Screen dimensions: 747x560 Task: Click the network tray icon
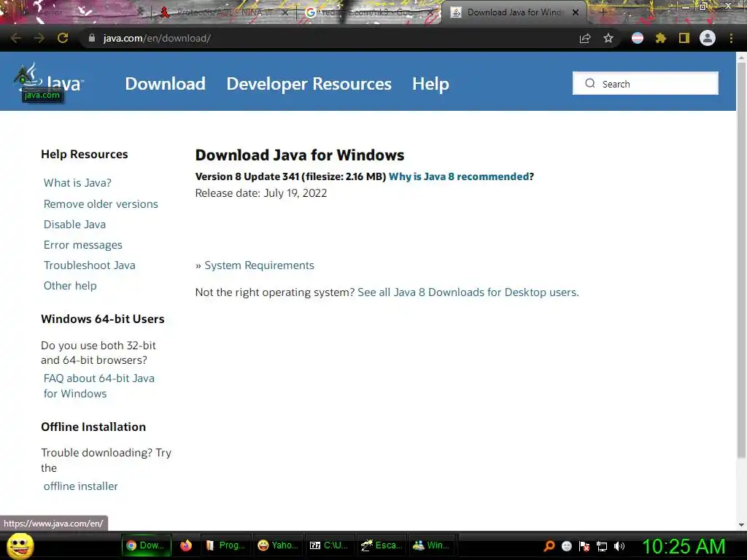click(602, 546)
